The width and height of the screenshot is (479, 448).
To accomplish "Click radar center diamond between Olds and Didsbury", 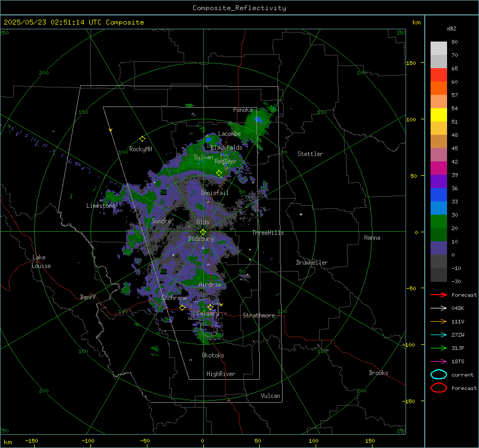I will [x=203, y=232].
